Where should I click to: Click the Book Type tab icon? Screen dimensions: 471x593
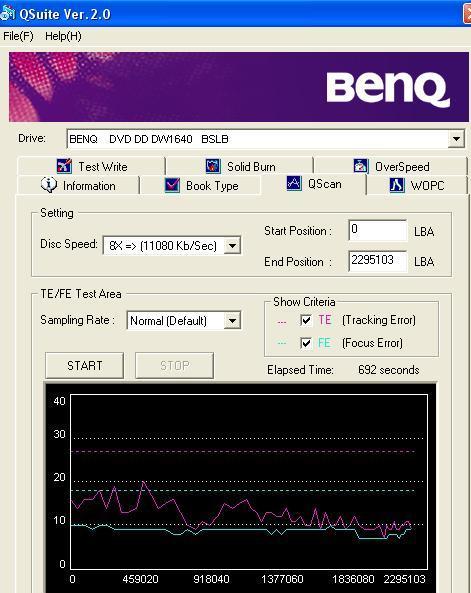(172, 185)
